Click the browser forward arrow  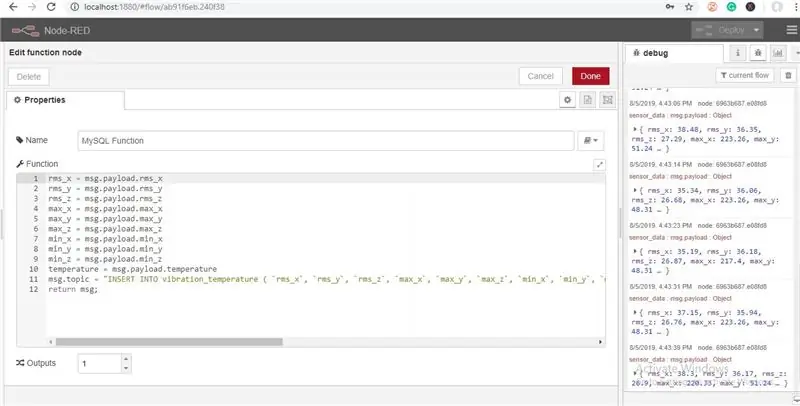[32, 7]
